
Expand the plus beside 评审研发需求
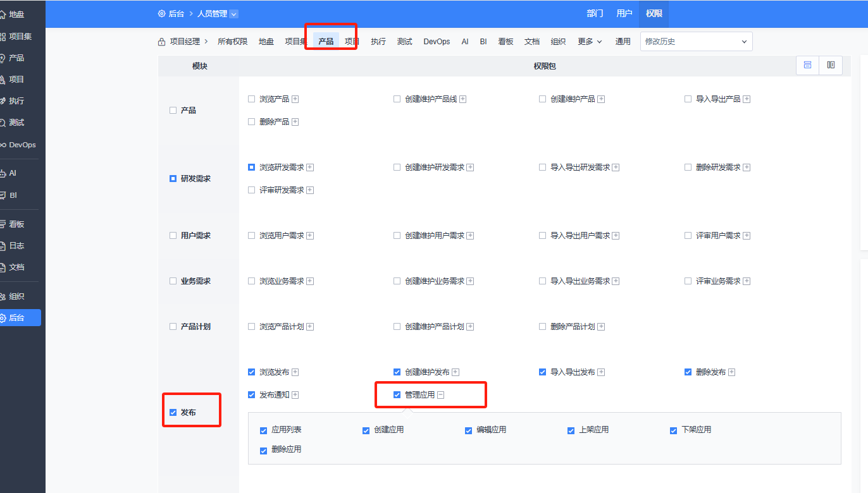310,190
